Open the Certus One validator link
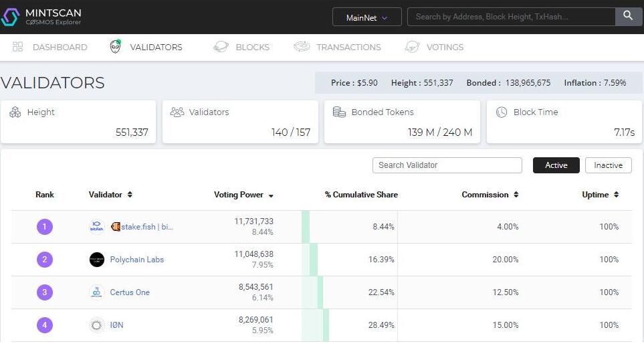The width and height of the screenshot is (644, 356). point(130,292)
